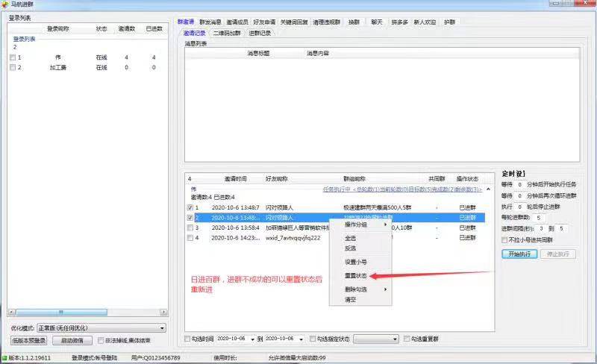Choose 重置状态 from the context menu
Image resolution: width=597 pixels, height=364 pixels.
click(354, 275)
